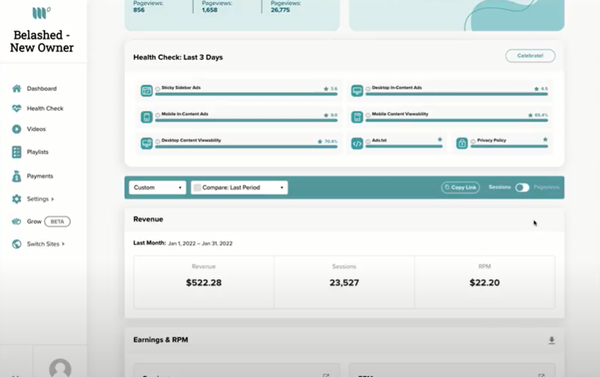Viewport: 600px width, 377px height.
Task: Click the Sticky Sidebar Ads progress bar
Action: (x=246, y=94)
